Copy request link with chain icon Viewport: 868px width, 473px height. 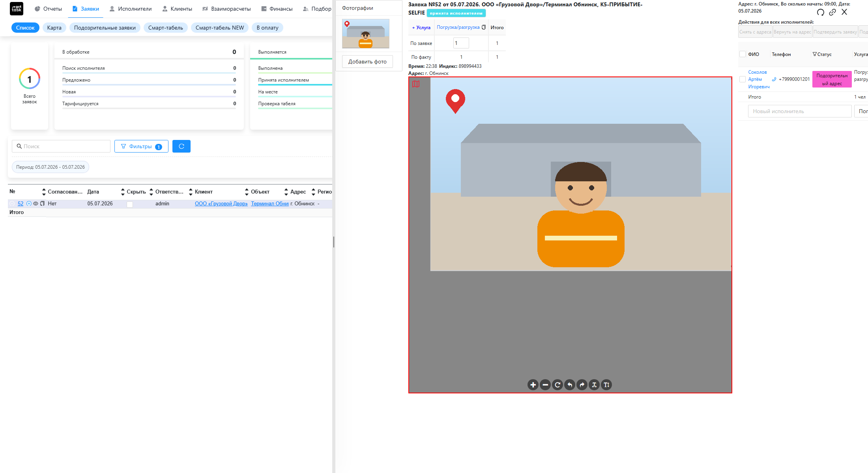coord(832,12)
